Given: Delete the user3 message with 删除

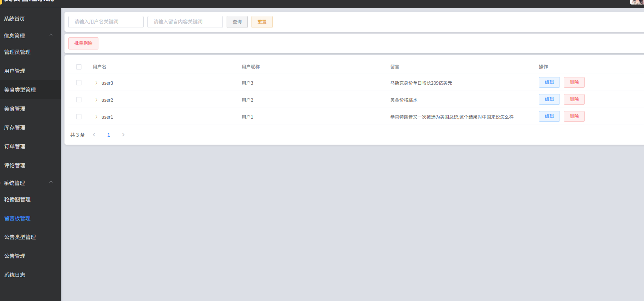Looking at the screenshot, I should tap(574, 82).
